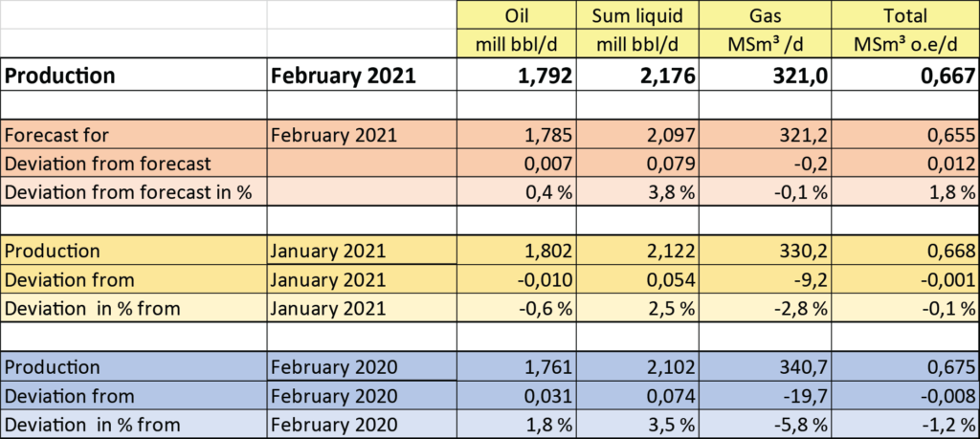Click the "Gas" column header

click(x=766, y=15)
